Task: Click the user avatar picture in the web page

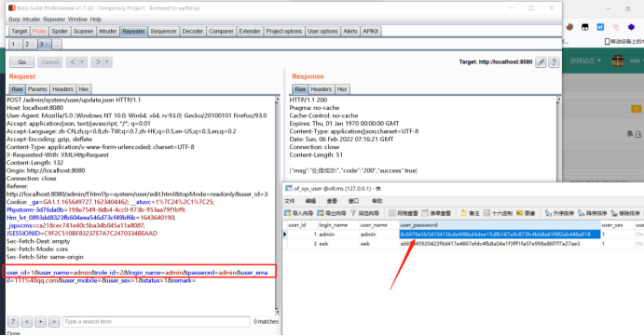Action: coord(618,60)
